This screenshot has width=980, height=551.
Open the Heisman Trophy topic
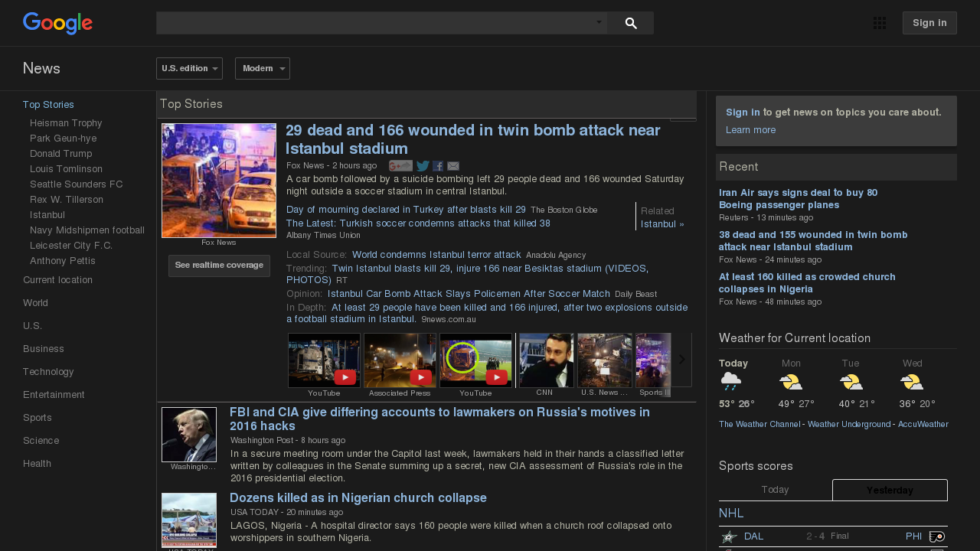[66, 123]
